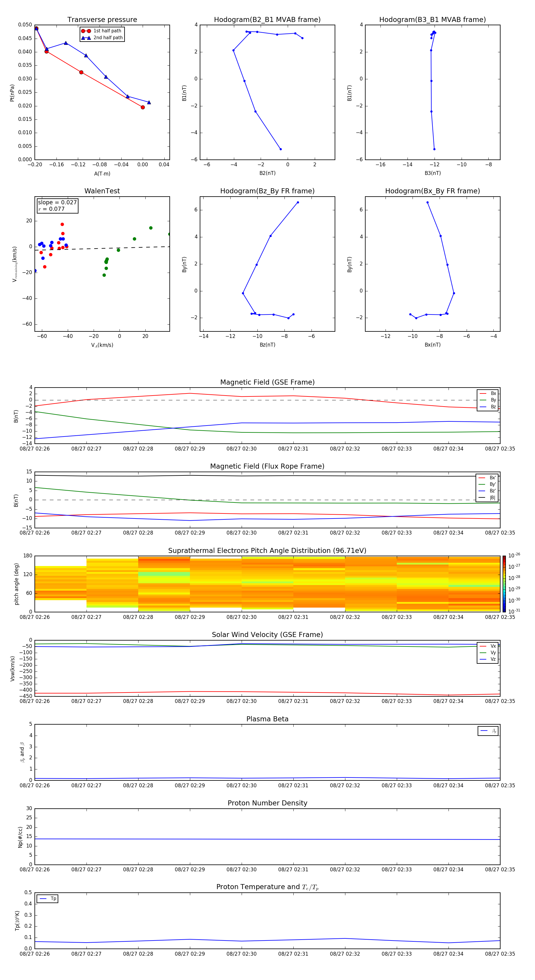The image size is (535, 980).
Task: Click the 'Solar Wind Velocity (GSE Frame)' title
Action: coord(267,635)
